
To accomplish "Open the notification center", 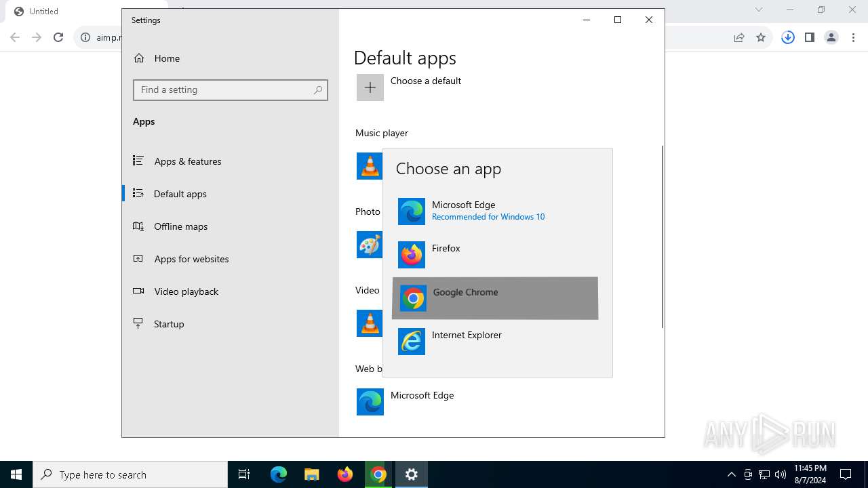I will [x=846, y=474].
